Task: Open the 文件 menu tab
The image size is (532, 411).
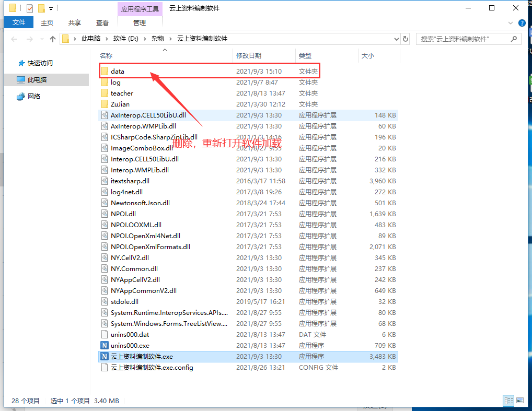Action: (x=19, y=22)
